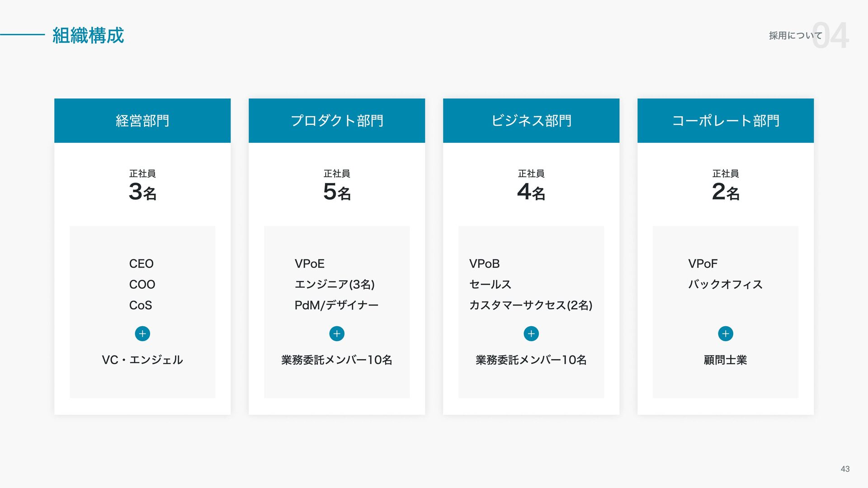The height and width of the screenshot is (488, 868).
Task: Click the エンジニア(3名) entry
Action: [335, 284]
